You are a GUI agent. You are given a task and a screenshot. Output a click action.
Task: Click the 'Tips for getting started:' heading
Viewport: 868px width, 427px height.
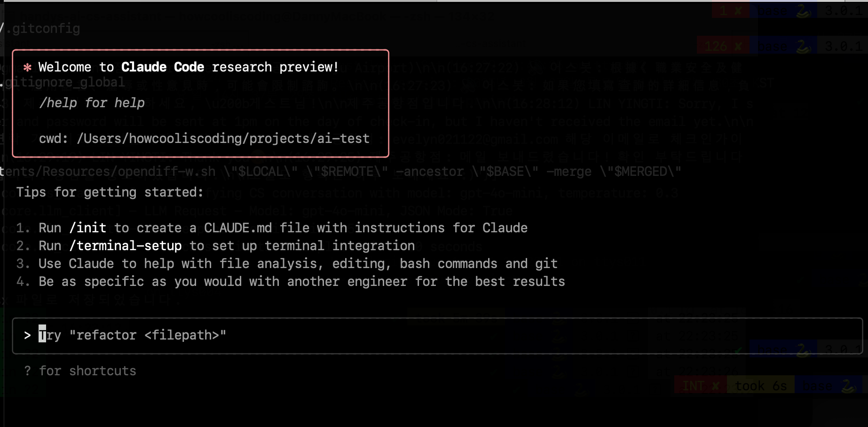[110, 192]
